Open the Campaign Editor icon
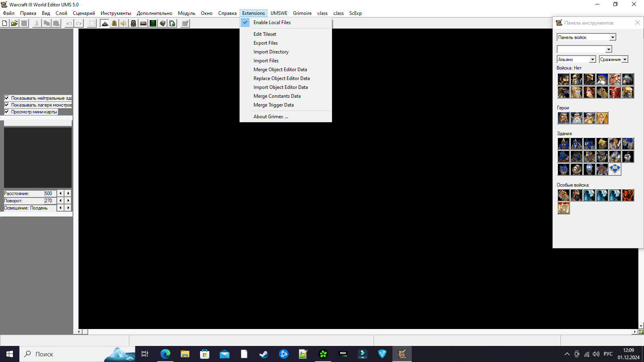The width and height of the screenshot is (644, 362). tap(143, 23)
